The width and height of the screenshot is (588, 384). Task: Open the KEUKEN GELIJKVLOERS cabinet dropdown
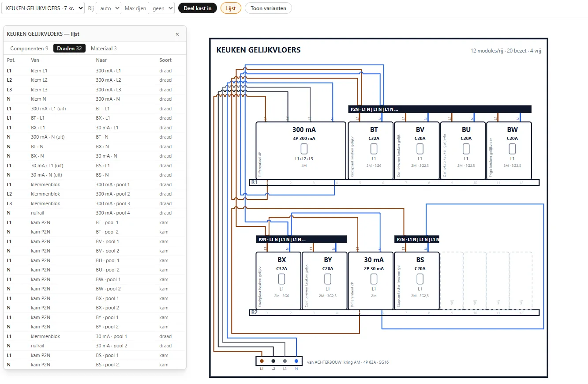[x=43, y=8]
